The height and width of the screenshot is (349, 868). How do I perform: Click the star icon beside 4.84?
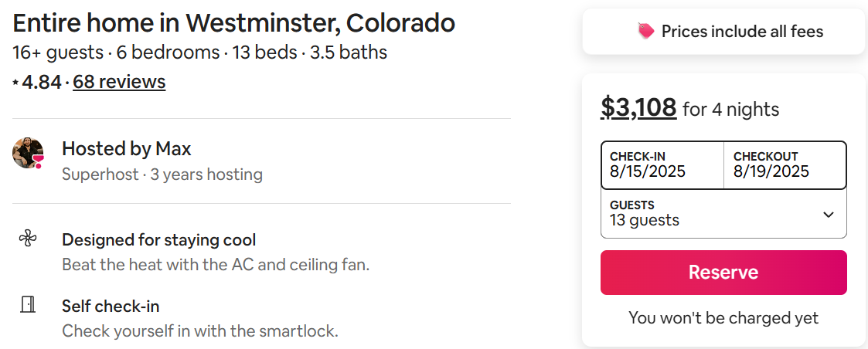pyautogui.click(x=16, y=82)
